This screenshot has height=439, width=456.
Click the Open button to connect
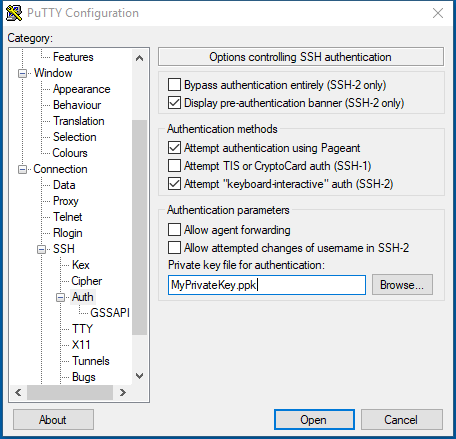coord(314,420)
